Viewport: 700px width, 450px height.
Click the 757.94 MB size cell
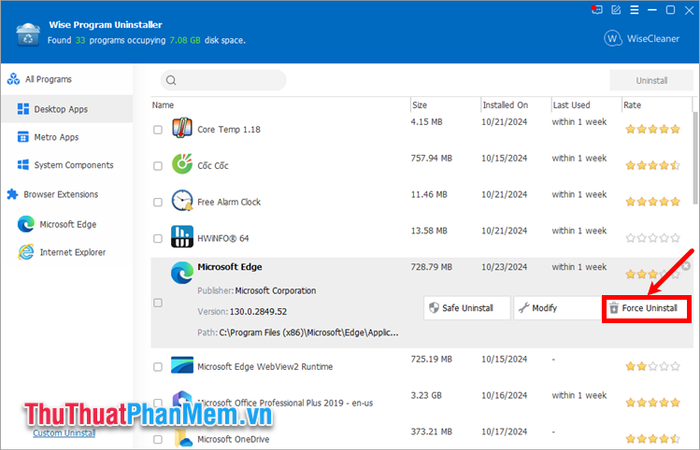[x=431, y=158]
